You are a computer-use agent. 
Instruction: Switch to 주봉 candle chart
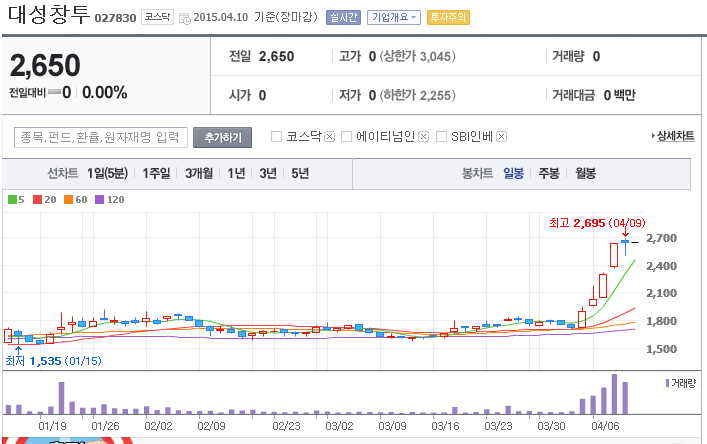click(549, 173)
